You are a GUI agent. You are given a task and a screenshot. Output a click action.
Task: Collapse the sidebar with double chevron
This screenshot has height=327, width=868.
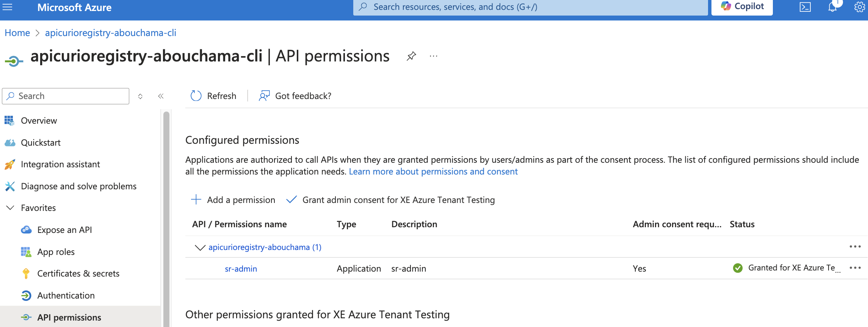[x=161, y=96]
